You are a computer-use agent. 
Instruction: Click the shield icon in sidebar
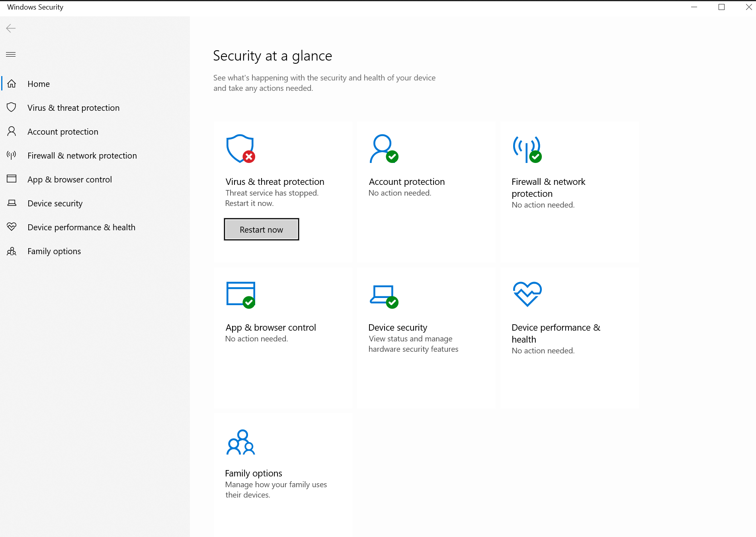12,107
